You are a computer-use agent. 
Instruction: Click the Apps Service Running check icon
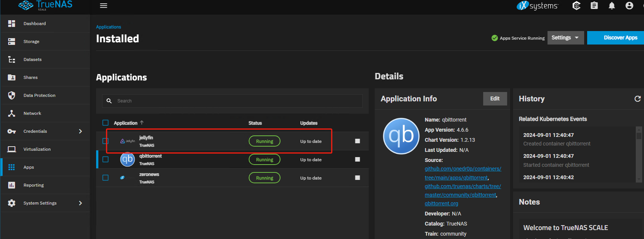coord(494,38)
